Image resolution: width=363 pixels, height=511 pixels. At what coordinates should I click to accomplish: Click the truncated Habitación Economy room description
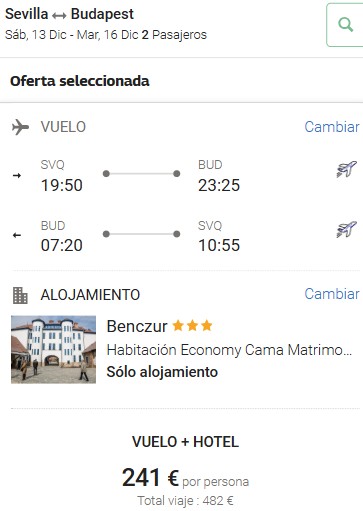pyautogui.click(x=229, y=350)
